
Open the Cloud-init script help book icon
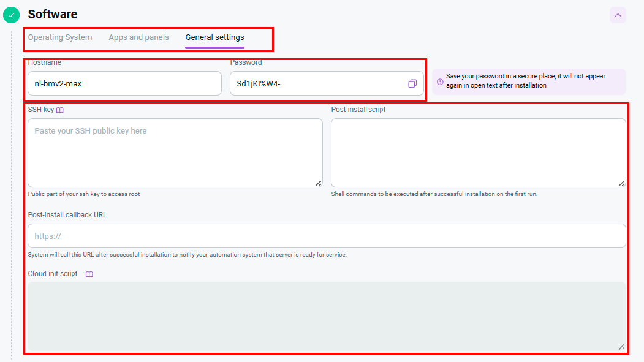click(89, 274)
